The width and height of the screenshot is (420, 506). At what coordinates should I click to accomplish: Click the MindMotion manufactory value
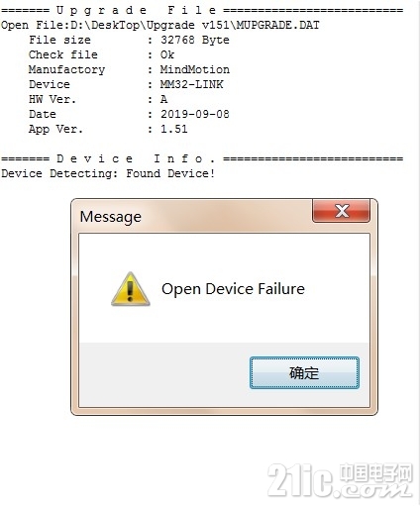pyautogui.click(x=195, y=69)
